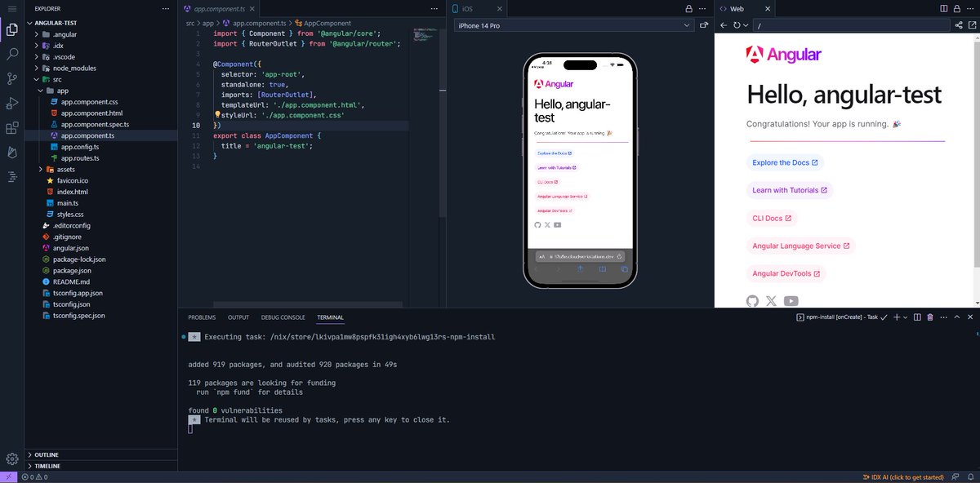Click Explore the Docs link in Web preview

tap(785, 162)
